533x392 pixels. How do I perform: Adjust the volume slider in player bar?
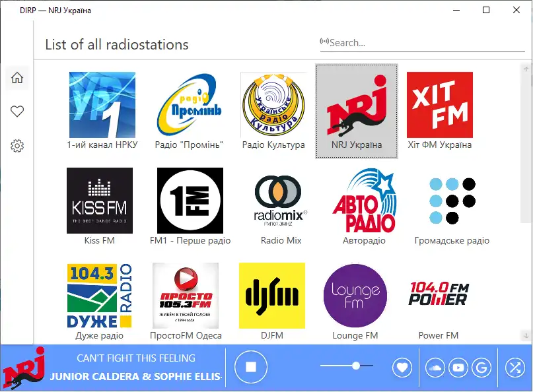click(347, 366)
